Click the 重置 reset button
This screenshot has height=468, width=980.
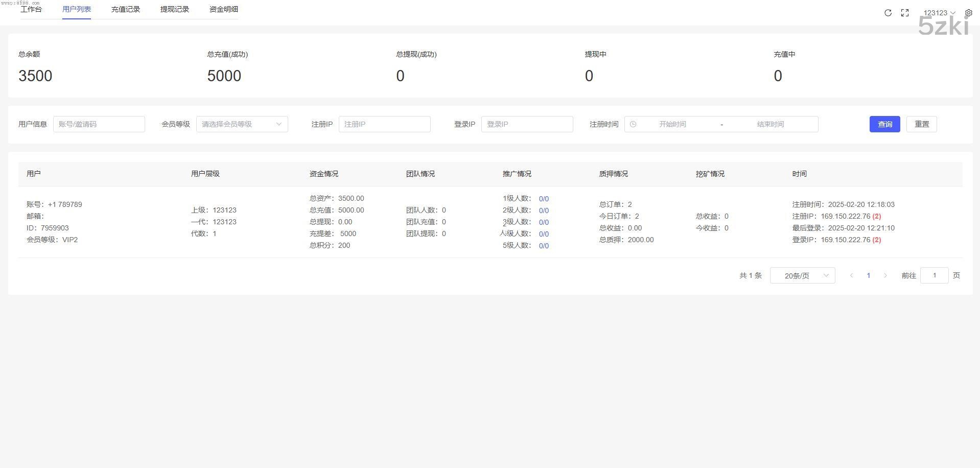pos(921,124)
